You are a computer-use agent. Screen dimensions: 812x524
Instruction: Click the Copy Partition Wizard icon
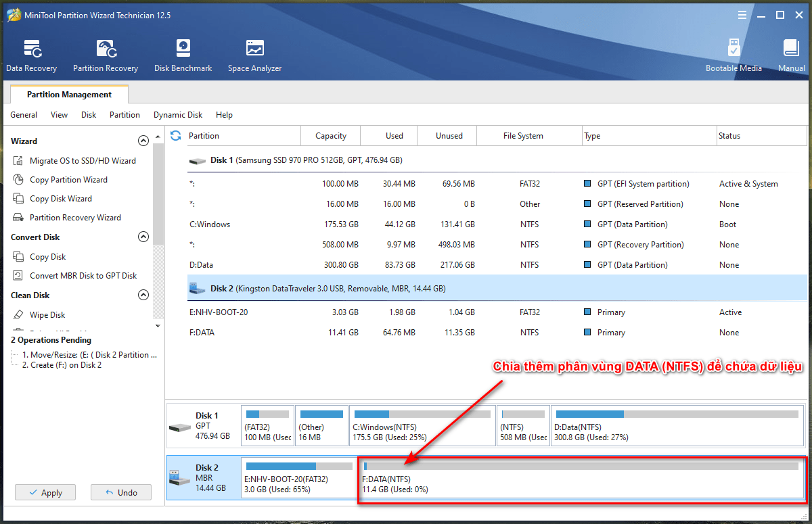pos(18,180)
